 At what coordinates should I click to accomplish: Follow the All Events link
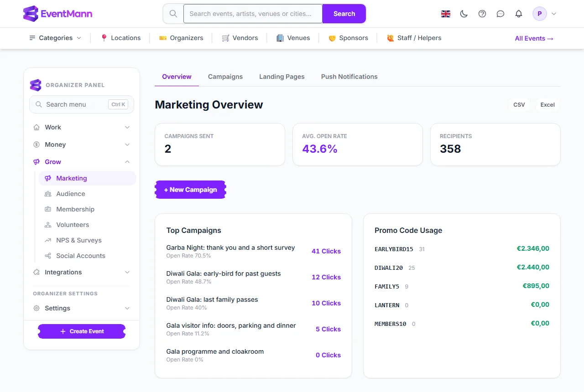pyautogui.click(x=534, y=38)
